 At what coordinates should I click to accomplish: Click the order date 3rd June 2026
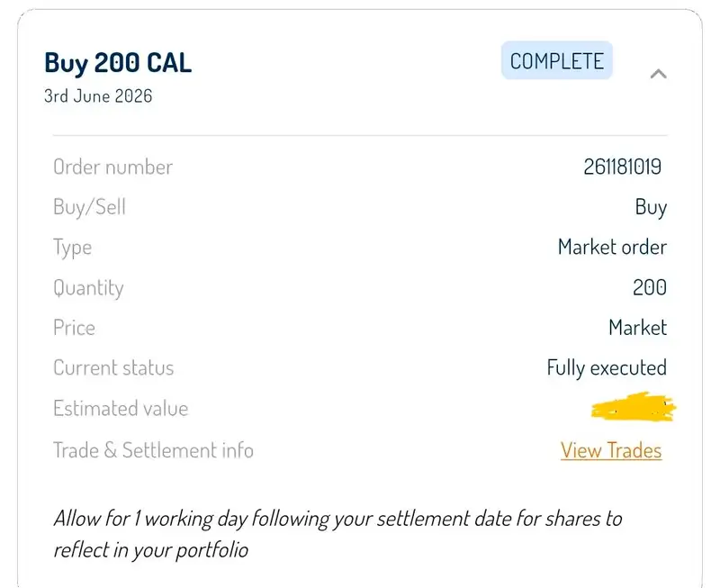98,96
